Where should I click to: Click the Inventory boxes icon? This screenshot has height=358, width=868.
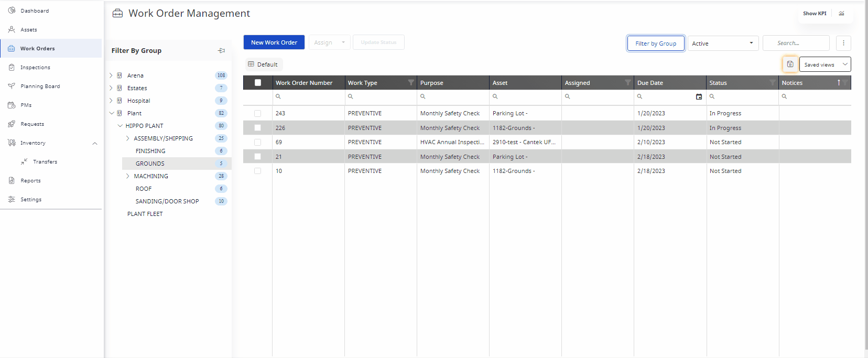click(x=12, y=143)
